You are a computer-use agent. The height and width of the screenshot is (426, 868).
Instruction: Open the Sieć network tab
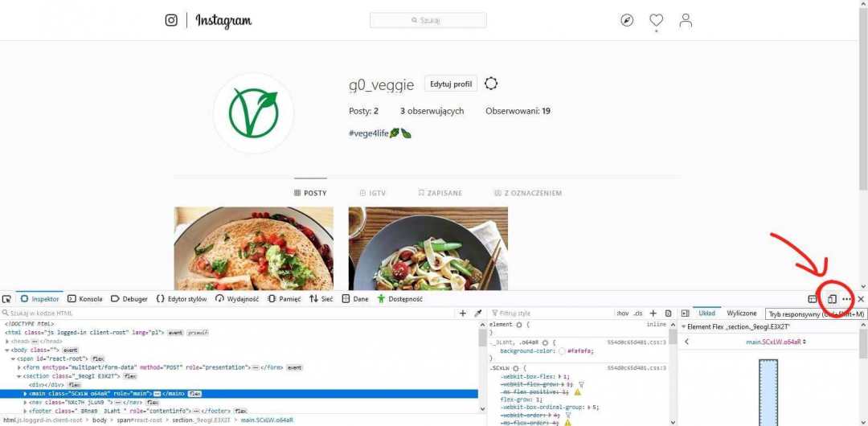coord(321,299)
